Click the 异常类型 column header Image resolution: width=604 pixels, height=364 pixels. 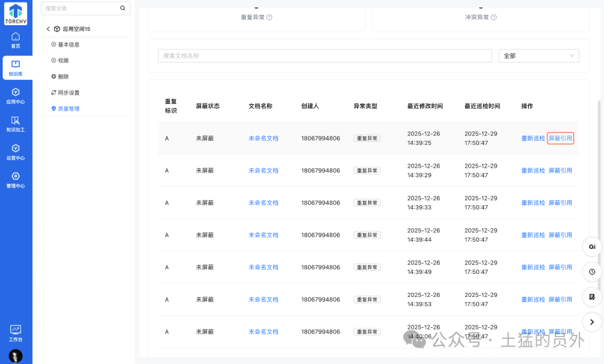point(366,106)
